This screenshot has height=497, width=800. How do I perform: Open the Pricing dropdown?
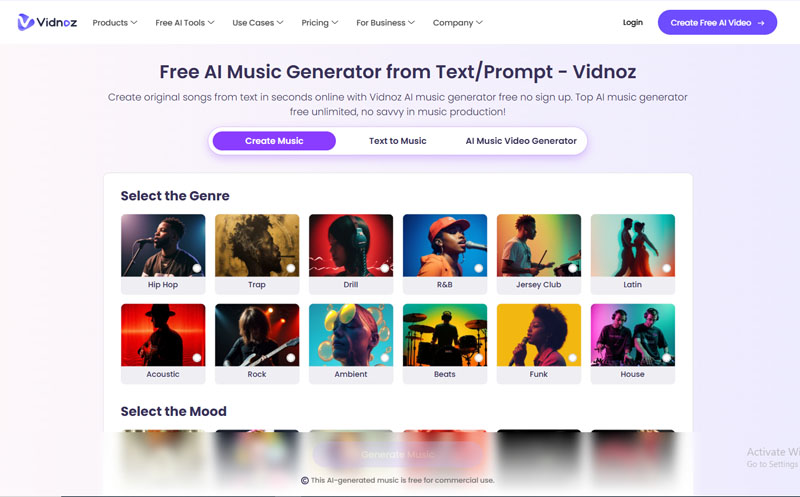pos(319,22)
